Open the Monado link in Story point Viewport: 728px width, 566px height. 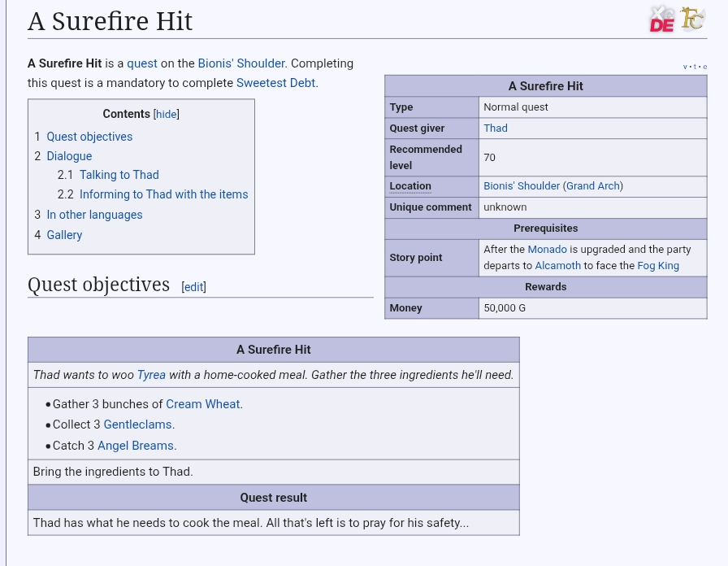pos(547,250)
